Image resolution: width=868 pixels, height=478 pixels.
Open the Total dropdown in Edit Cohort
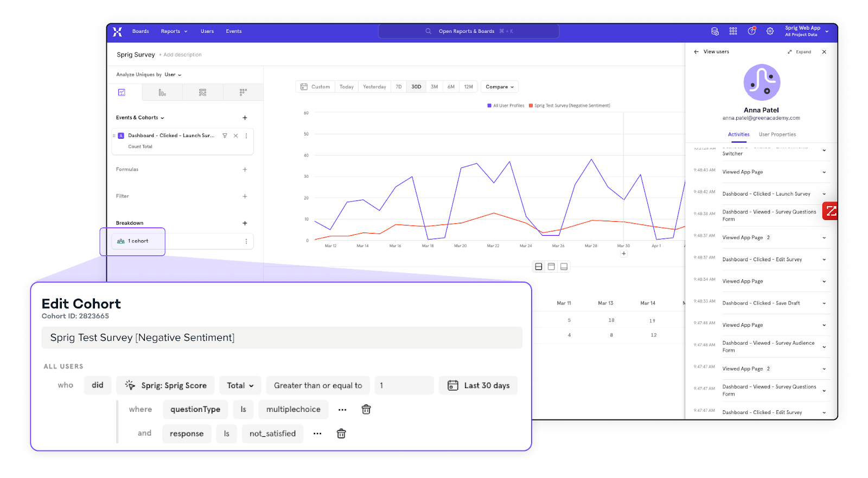pyautogui.click(x=240, y=385)
